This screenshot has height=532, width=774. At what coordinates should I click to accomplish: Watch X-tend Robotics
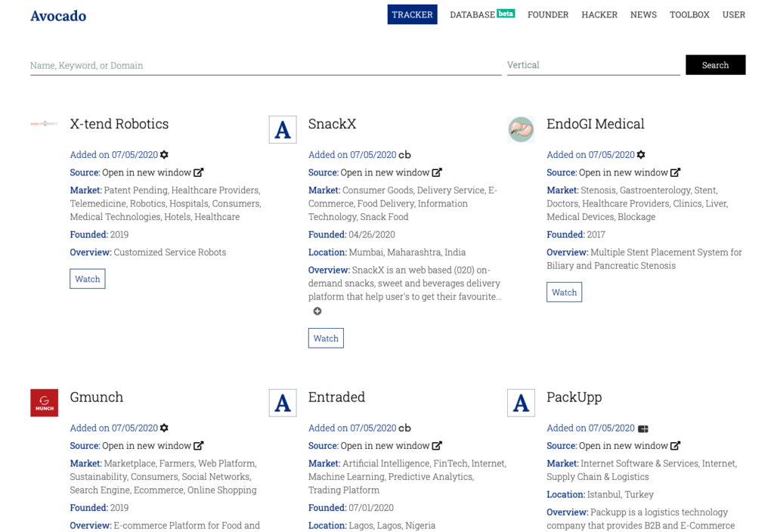(88, 279)
